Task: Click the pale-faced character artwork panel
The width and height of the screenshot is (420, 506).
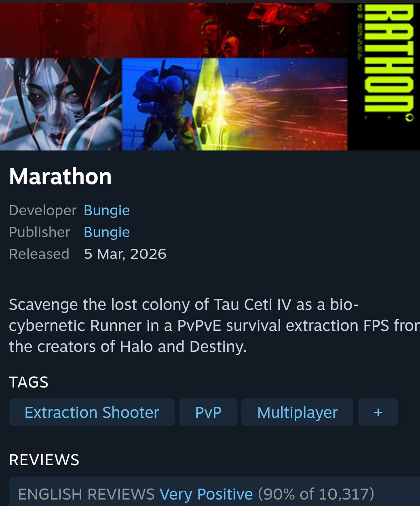Action: [x=61, y=104]
